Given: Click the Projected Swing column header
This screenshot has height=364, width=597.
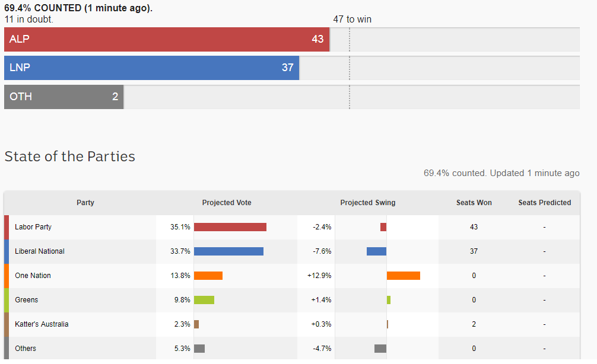Looking at the screenshot, I should 367,203.
